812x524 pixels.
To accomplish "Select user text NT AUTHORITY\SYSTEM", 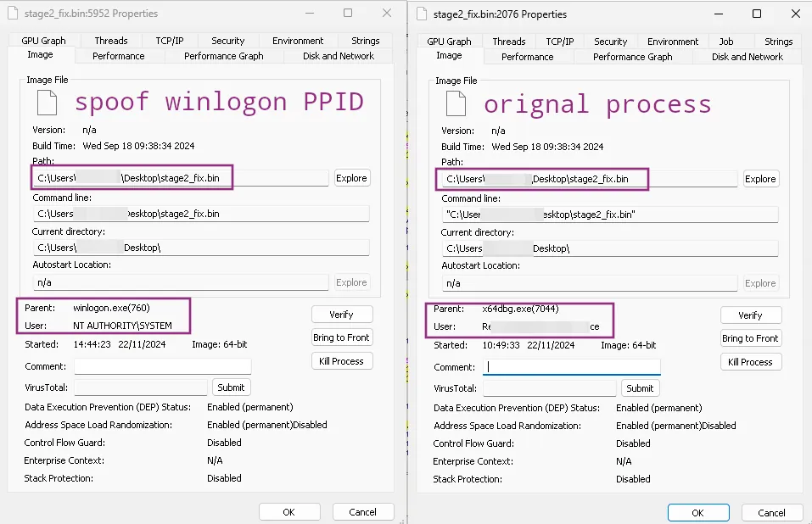I will (x=122, y=326).
